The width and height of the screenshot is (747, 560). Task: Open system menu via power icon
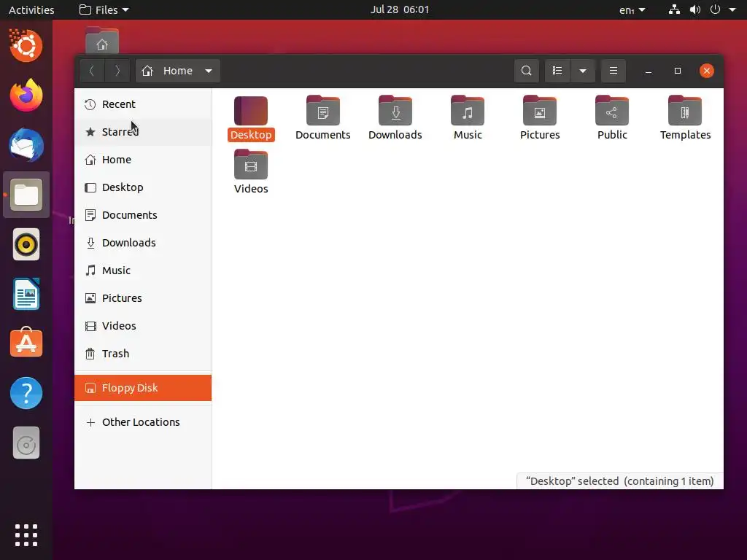coord(715,9)
